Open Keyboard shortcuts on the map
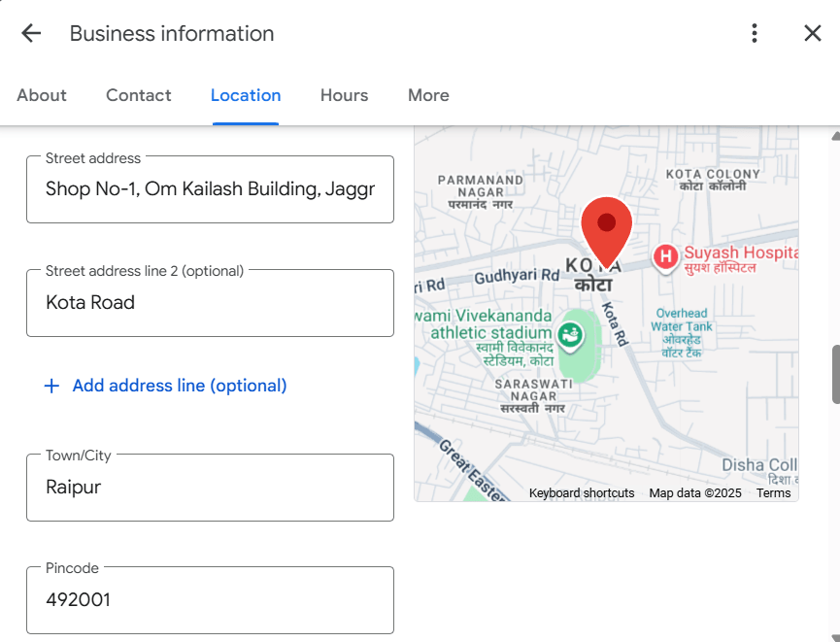This screenshot has width=840, height=642. [x=582, y=493]
